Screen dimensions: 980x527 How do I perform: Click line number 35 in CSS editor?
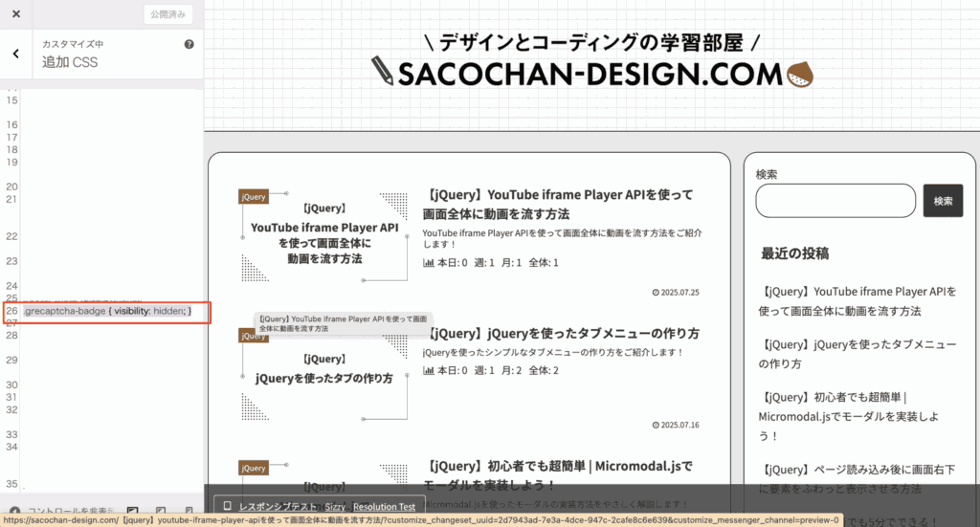point(11,484)
